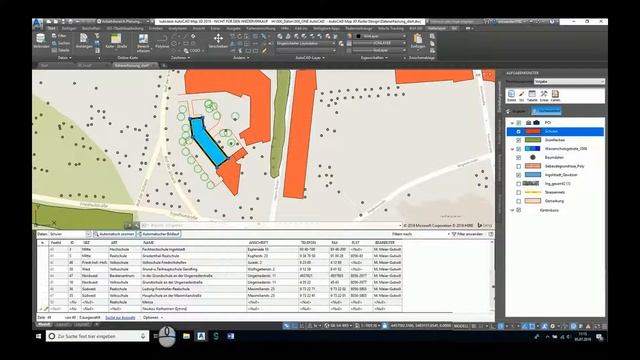Enable the Gebäudegrundrisse_Poly layer checkbox
The height and width of the screenshot is (360, 640).
coord(519,167)
